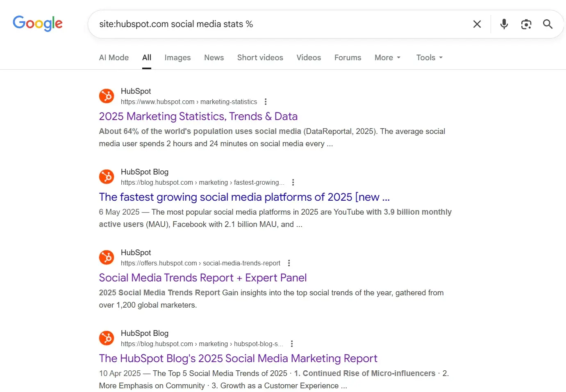566x392 pixels.
Task: Clear the search query with the X icon
Action: [477, 24]
